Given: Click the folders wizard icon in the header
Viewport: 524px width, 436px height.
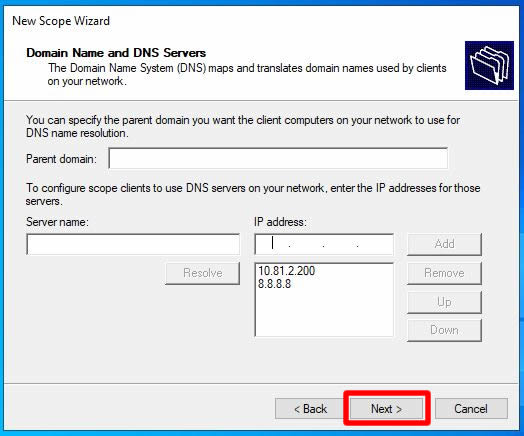Looking at the screenshot, I should pyautogui.click(x=489, y=65).
